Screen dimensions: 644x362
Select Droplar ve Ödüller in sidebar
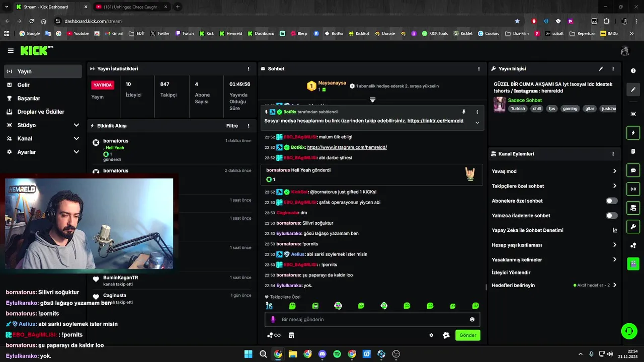coord(43,112)
